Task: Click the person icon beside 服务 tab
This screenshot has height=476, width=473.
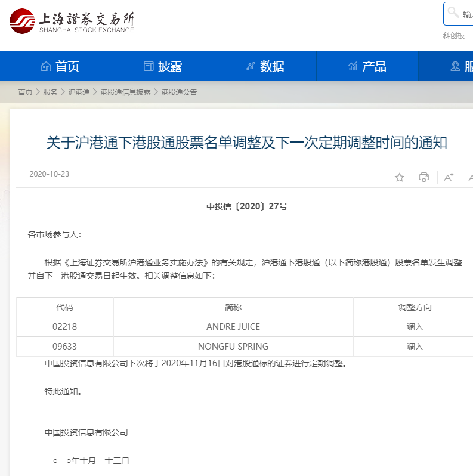Action: tap(455, 66)
